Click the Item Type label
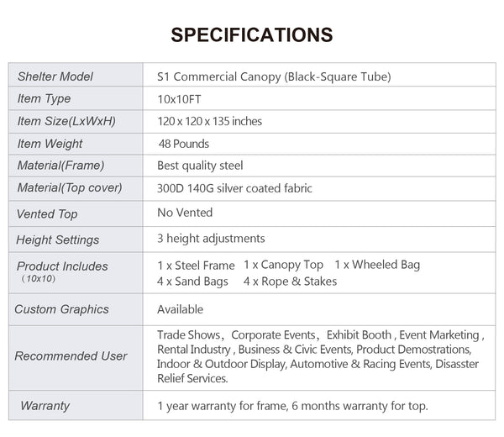Viewport: 504px width, 437px height. (x=44, y=99)
